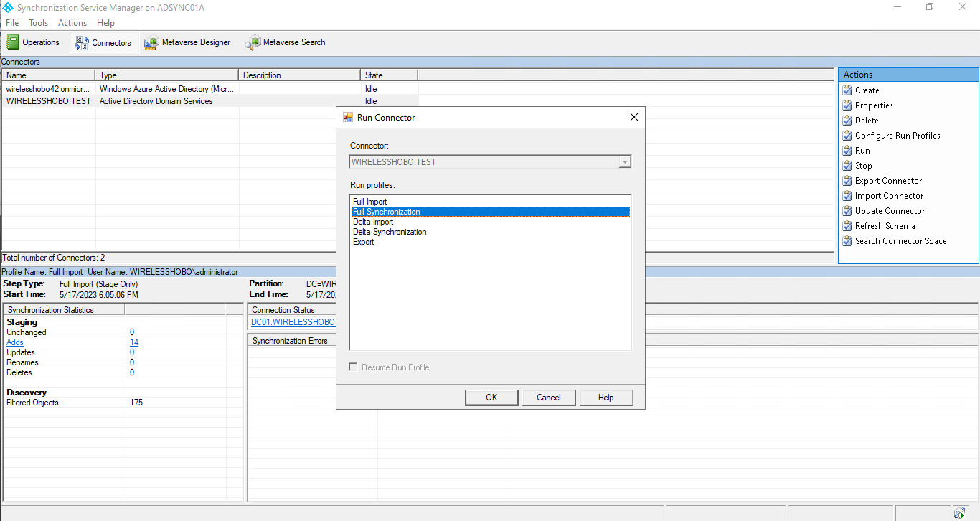The height and width of the screenshot is (521, 980).
Task: Expand the Connector dropdown in Run Connector
Action: pyautogui.click(x=625, y=162)
